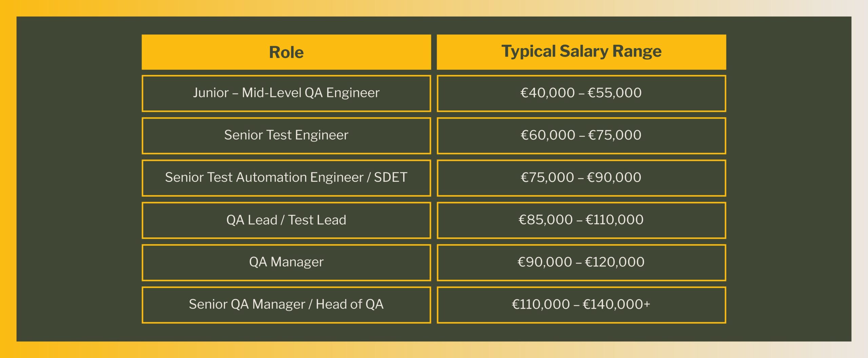
Task: Select the QA Lead / Test Lead cell
Action: [286, 220]
